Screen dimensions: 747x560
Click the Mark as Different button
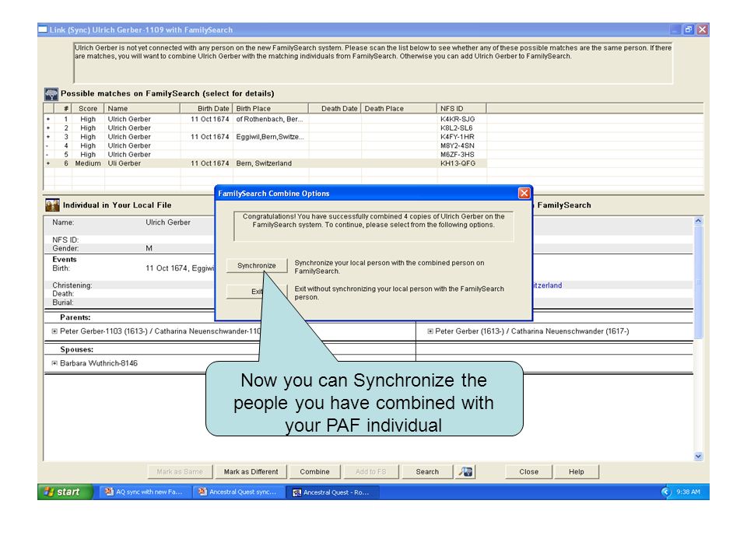pos(251,471)
